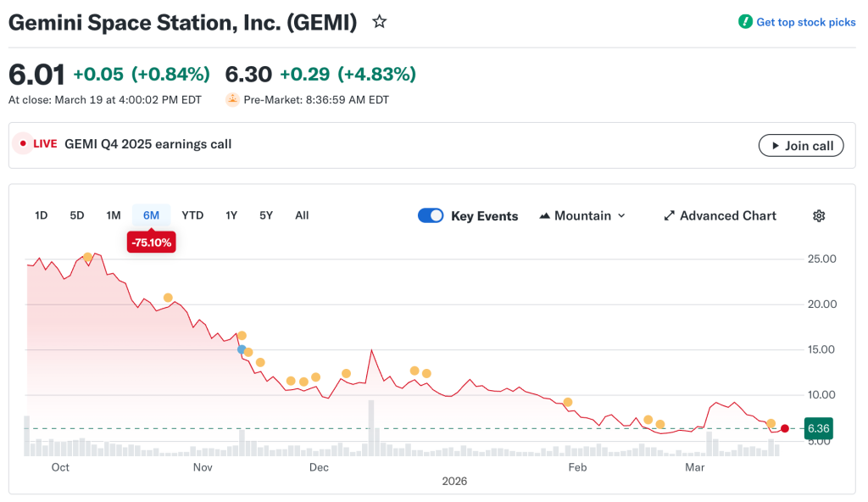The width and height of the screenshot is (868, 502).
Task: Select the 1M time range
Action: [114, 215]
